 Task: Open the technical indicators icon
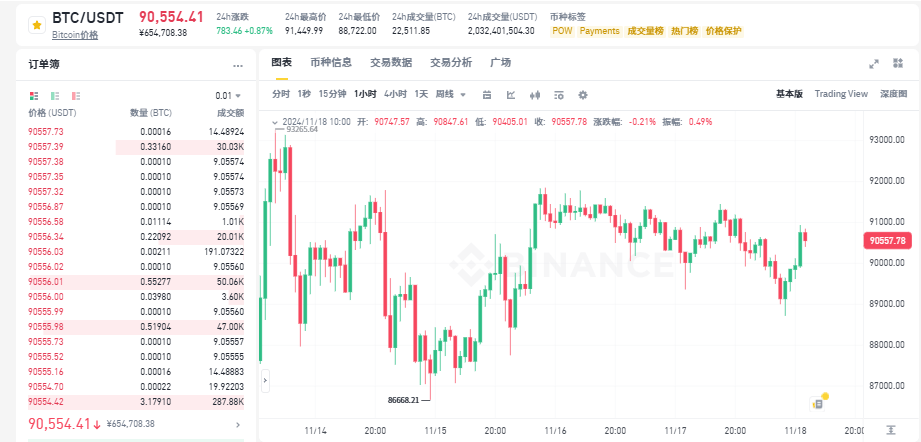(559, 95)
